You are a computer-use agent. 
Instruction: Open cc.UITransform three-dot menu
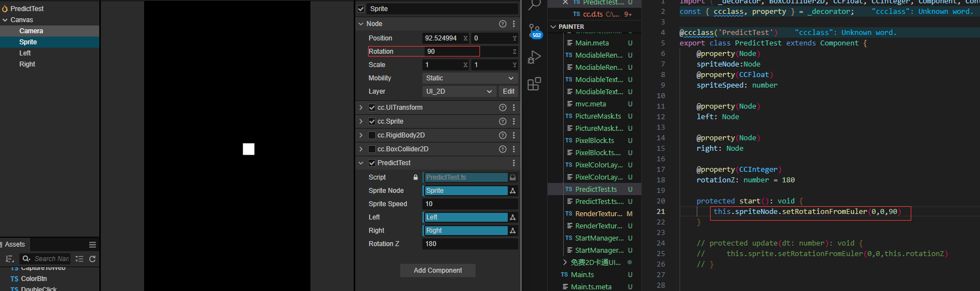514,108
